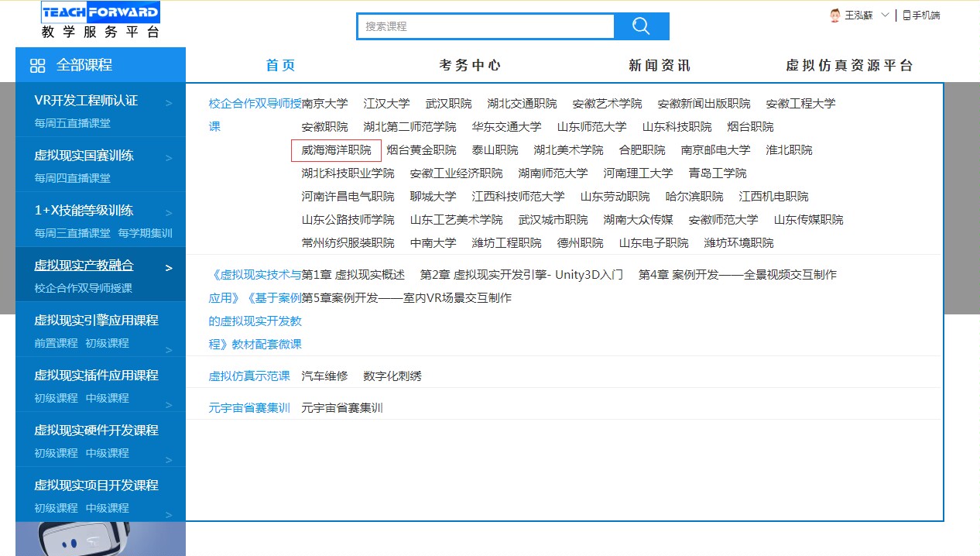Click the VR headset thumbnail image
The image size is (980, 556).
pyautogui.click(x=101, y=539)
